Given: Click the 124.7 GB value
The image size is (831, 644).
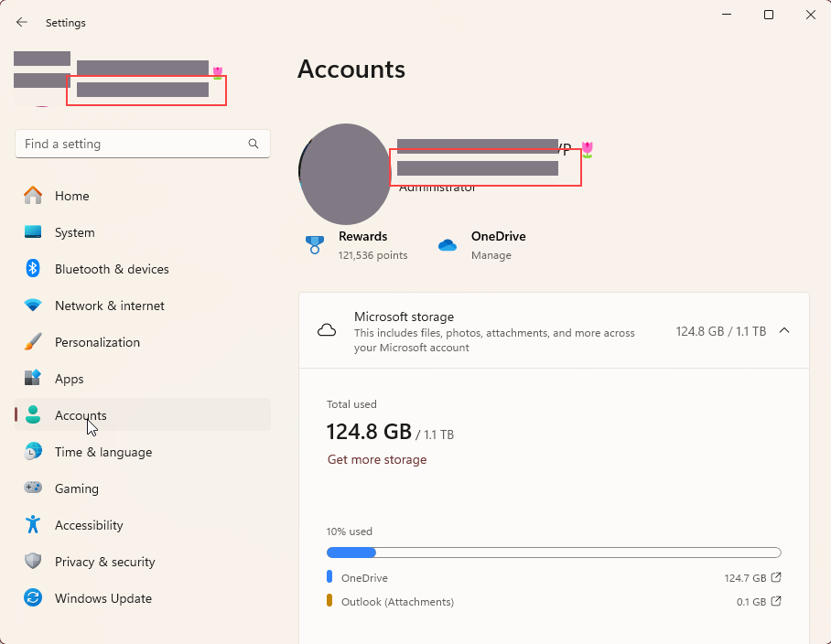Looking at the screenshot, I should 745,578.
